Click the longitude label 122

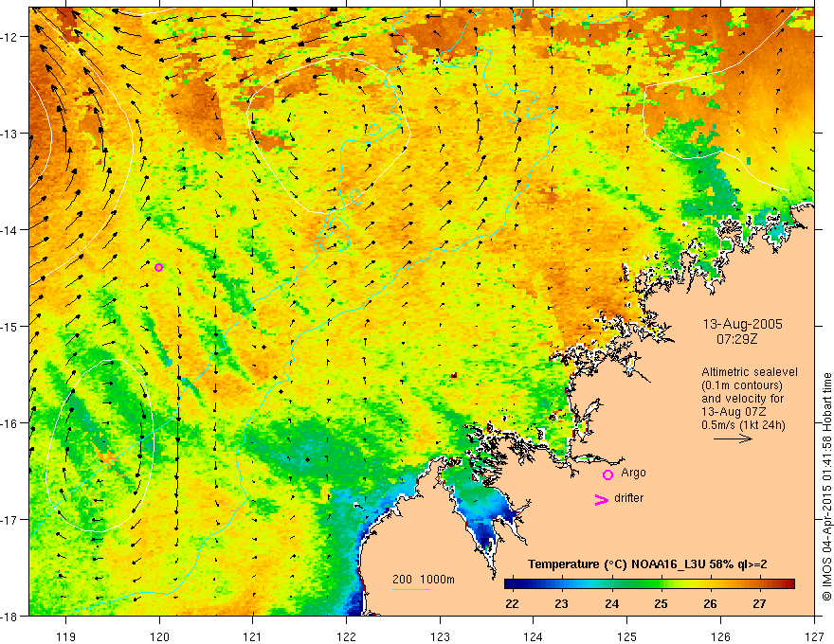click(x=346, y=637)
